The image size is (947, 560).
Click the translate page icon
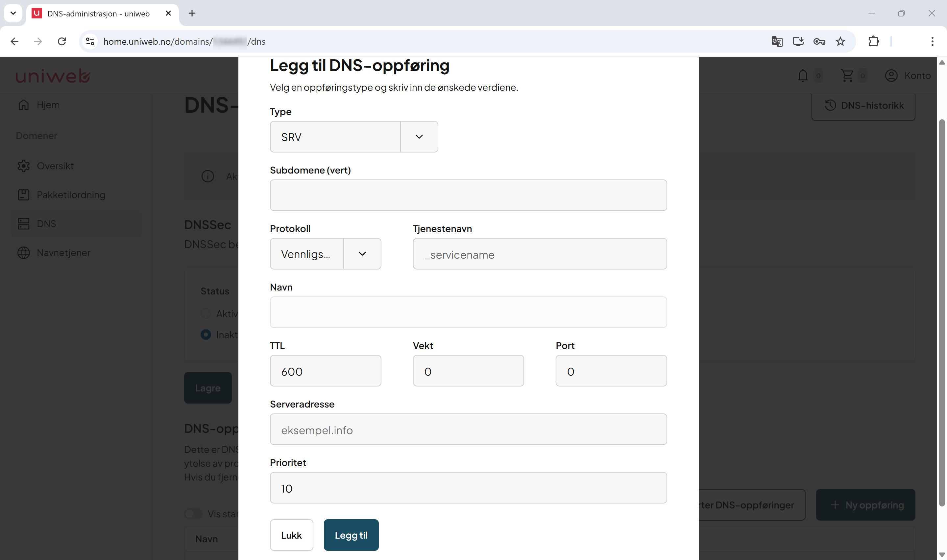777,41
